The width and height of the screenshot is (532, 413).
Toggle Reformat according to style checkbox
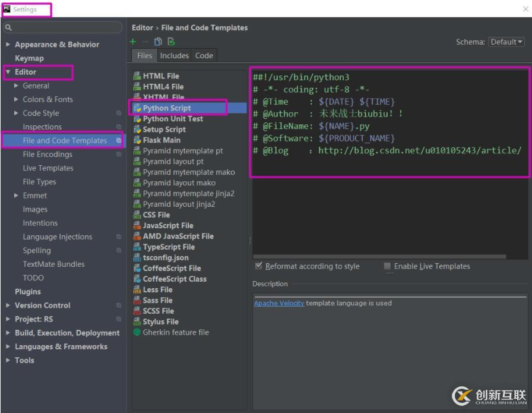click(258, 266)
